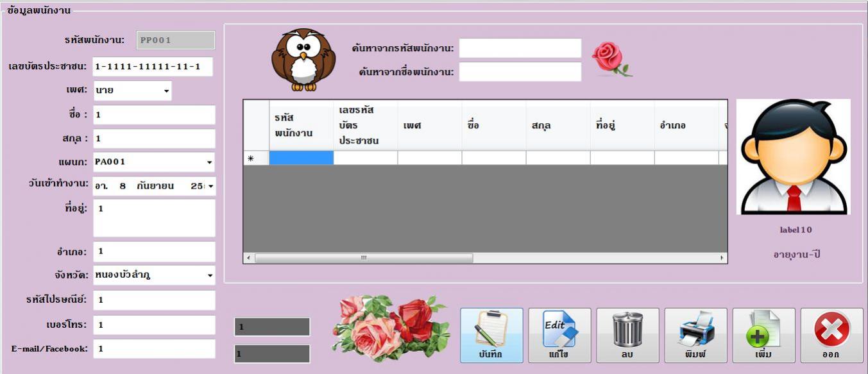This screenshot has height=374, width=868.
Task: Click the grid horizontal scrollbar thumb
Action: 364,258
